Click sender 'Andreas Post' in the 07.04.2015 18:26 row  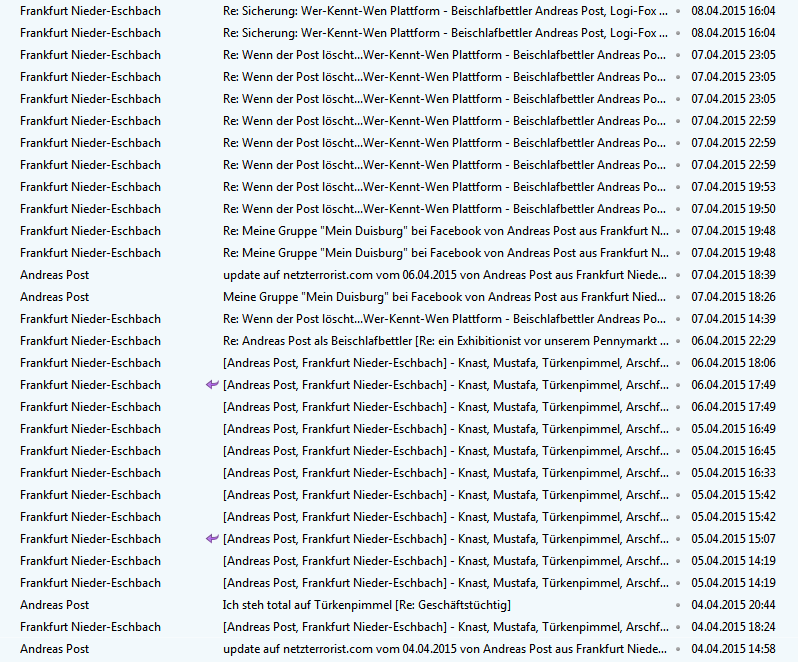pos(54,297)
